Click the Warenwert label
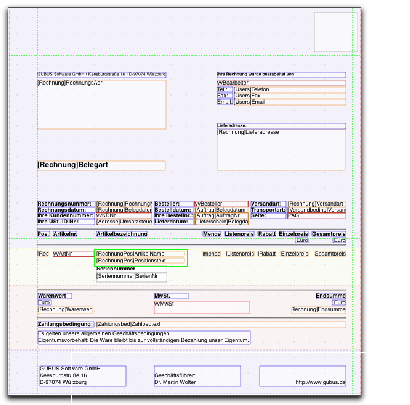This screenshot has width=410, height=405. 54,296
